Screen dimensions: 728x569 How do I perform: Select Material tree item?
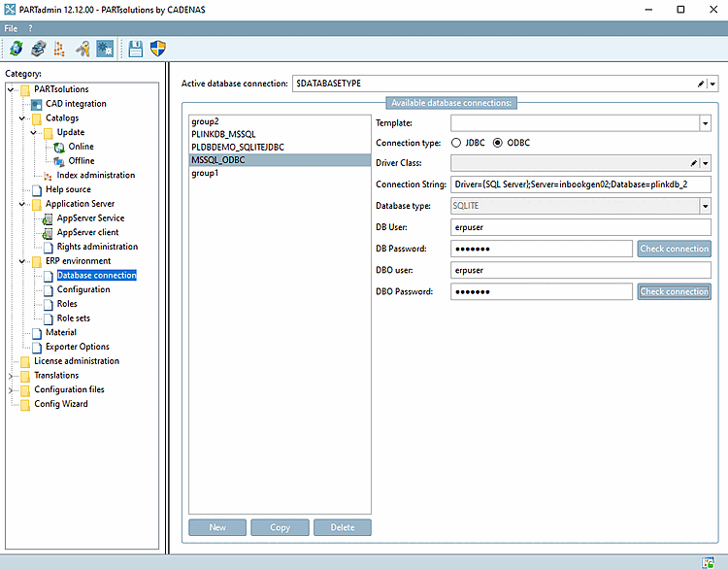point(61,333)
